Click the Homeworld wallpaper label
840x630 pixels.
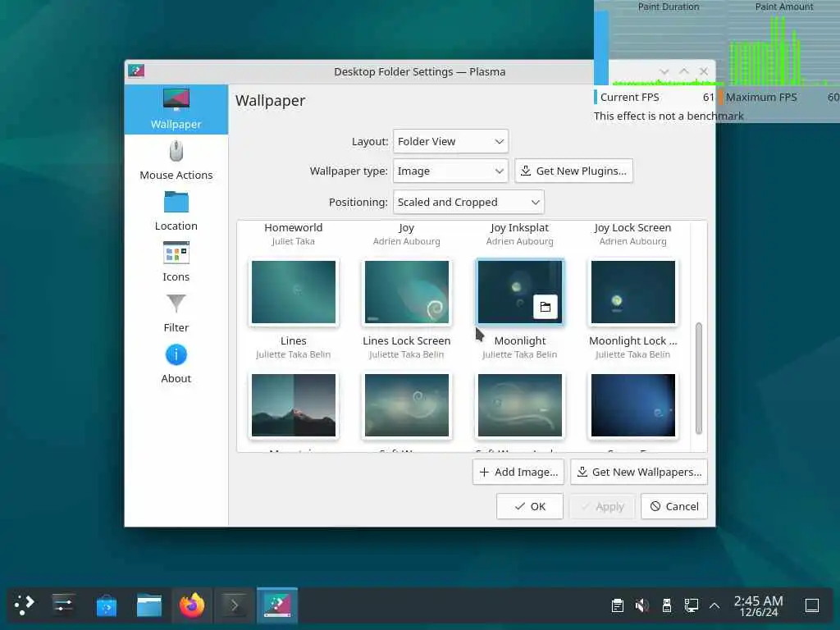coord(294,228)
